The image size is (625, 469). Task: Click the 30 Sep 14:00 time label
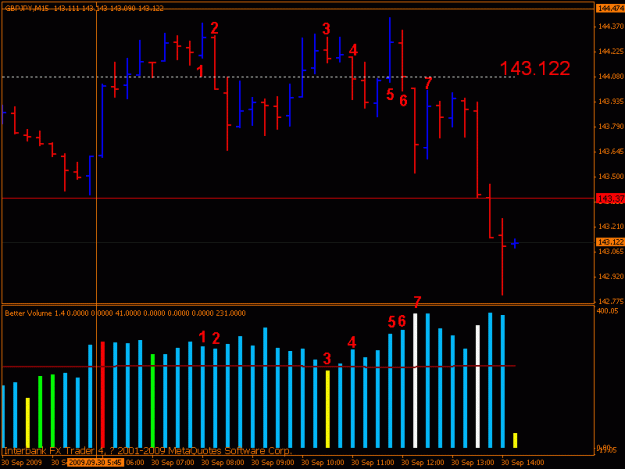523,463
